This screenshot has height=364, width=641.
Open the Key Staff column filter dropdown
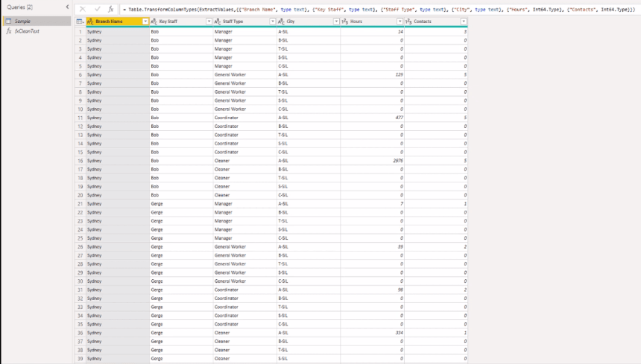point(209,22)
